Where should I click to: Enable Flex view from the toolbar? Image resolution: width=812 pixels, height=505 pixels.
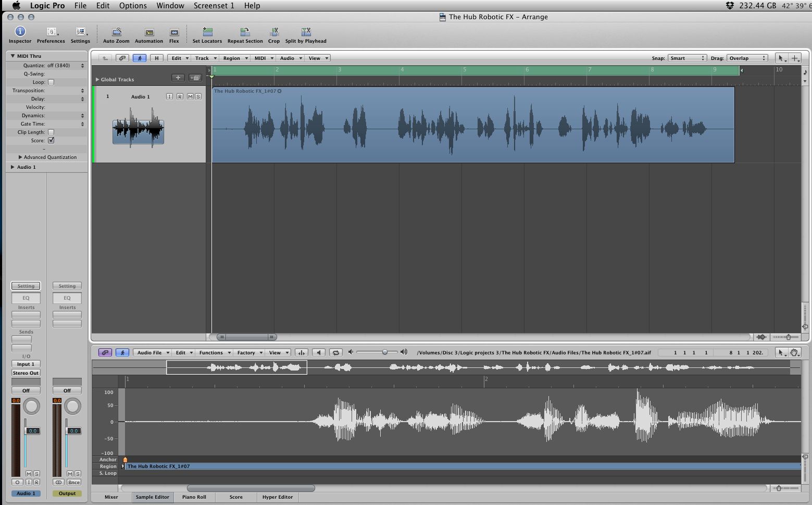click(174, 32)
